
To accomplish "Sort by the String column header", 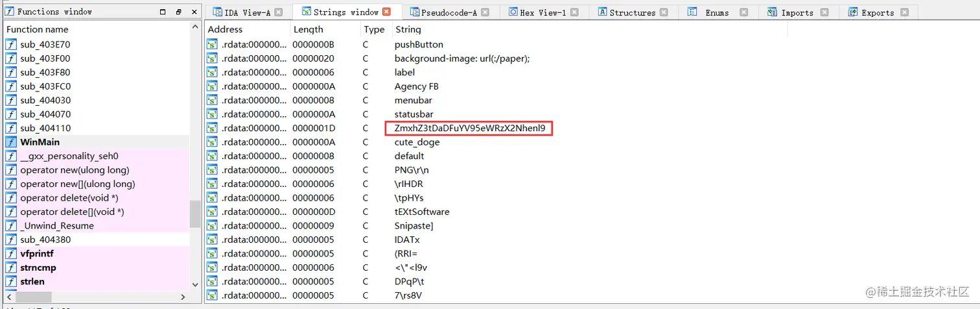I will pos(589,29).
